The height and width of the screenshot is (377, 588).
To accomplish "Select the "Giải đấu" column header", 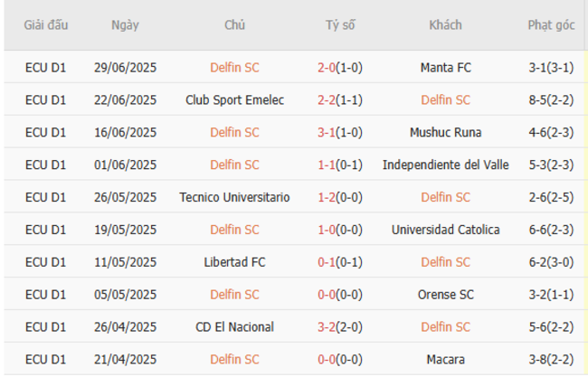I will tap(46, 25).
